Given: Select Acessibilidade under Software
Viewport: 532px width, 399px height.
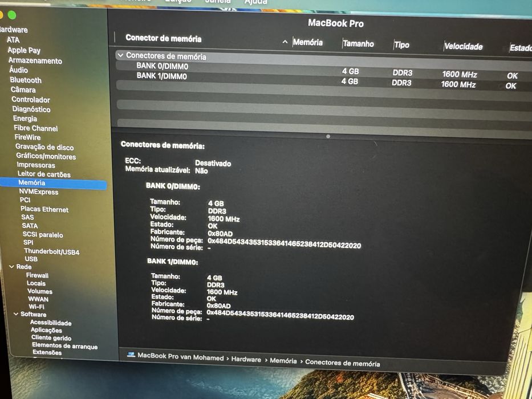Looking at the screenshot, I should [51, 323].
